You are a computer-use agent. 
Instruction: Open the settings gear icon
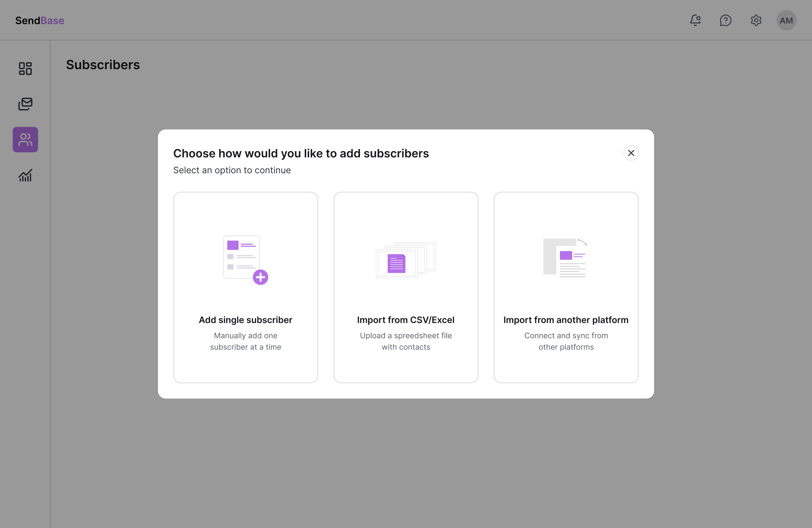(x=756, y=20)
